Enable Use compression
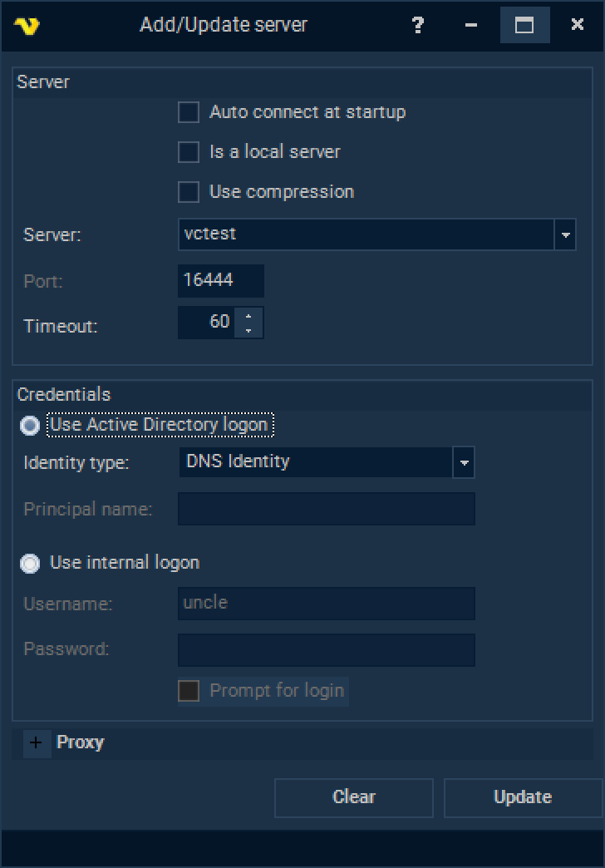The width and height of the screenshot is (605, 868). (x=188, y=192)
